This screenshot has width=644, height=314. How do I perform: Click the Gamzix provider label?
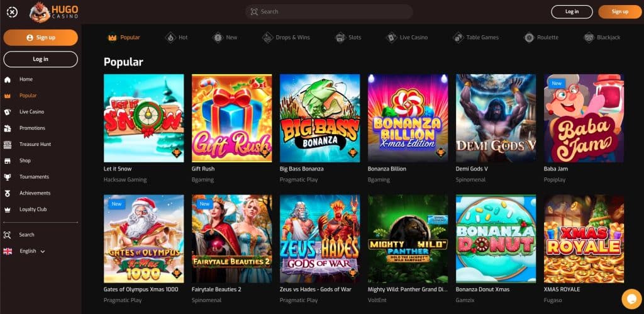pyautogui.click(x=465, y=300)
